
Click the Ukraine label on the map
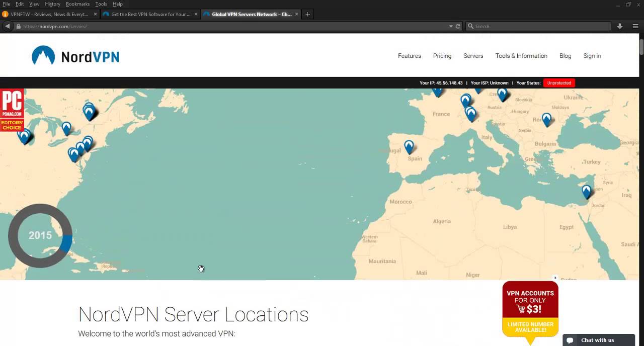(574, 98)
